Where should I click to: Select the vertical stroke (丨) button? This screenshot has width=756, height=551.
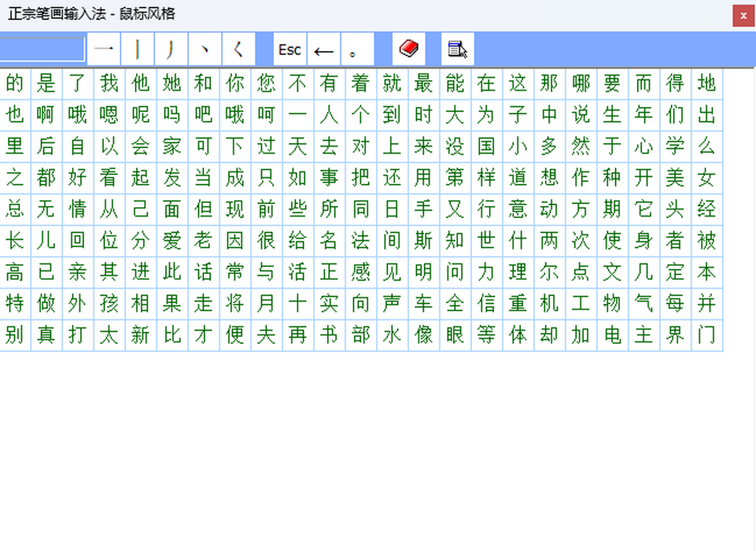[137, 49]
